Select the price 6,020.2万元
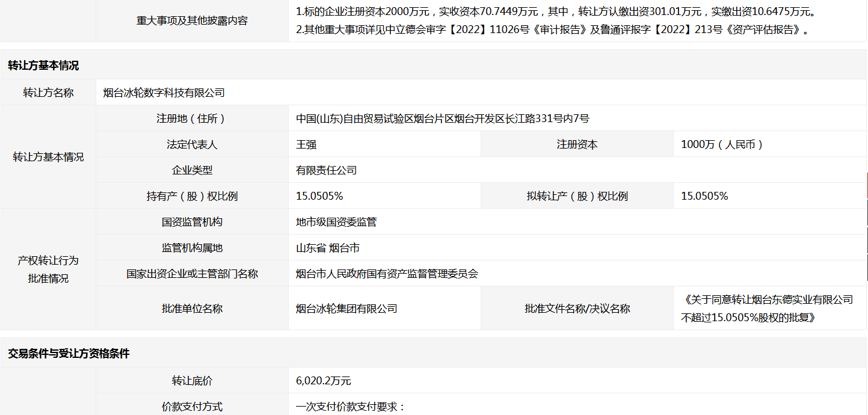This screenshot has width=868, height=415. [x=324, y=381]
